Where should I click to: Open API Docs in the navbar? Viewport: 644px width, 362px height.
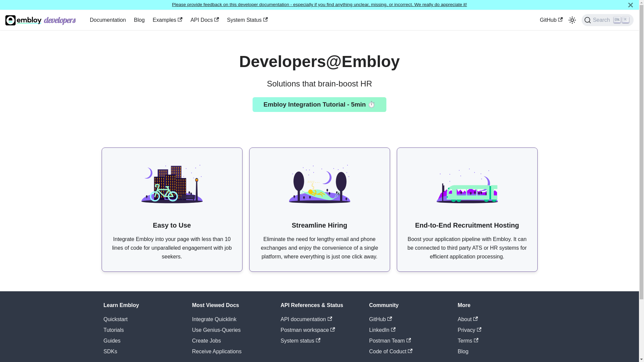click(x=205, y=20)
